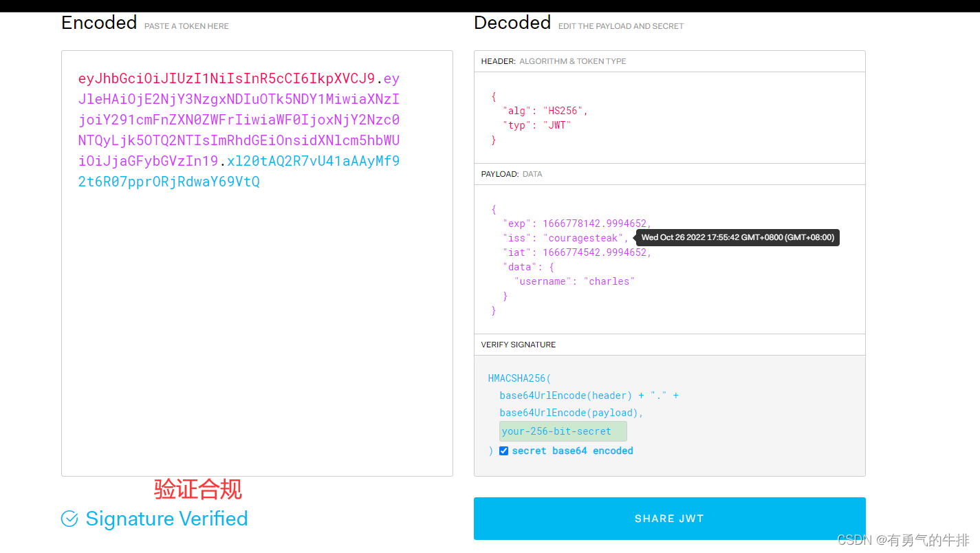The image size is (980, 553).
Task: Click the HEADER: ALGORITHM & TOKEN TYPE heading
Action: pos(554,61)
